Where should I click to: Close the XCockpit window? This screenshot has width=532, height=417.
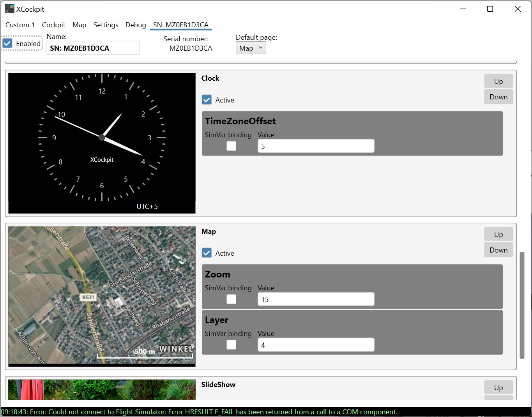(518, 9)
